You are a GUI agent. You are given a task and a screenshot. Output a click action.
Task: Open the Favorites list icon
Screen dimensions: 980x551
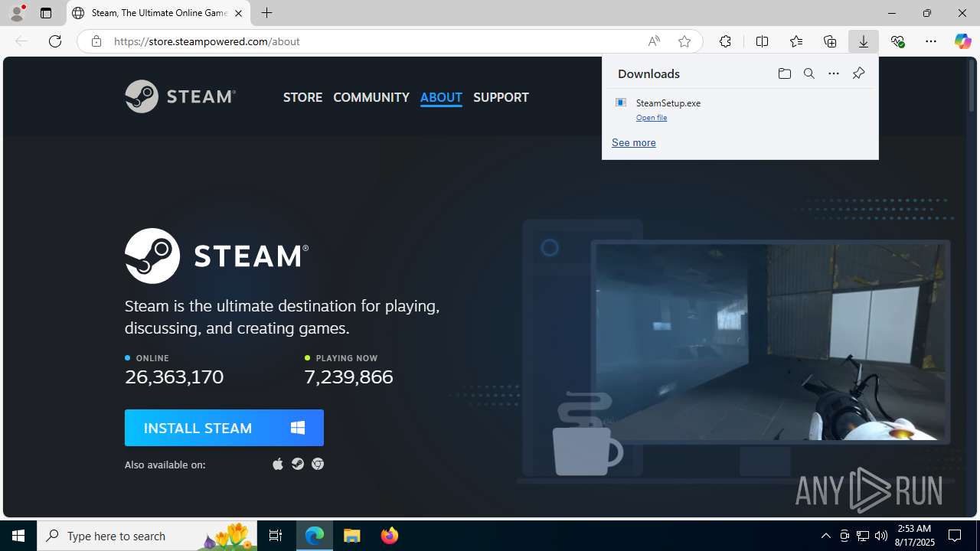(795, 41)
